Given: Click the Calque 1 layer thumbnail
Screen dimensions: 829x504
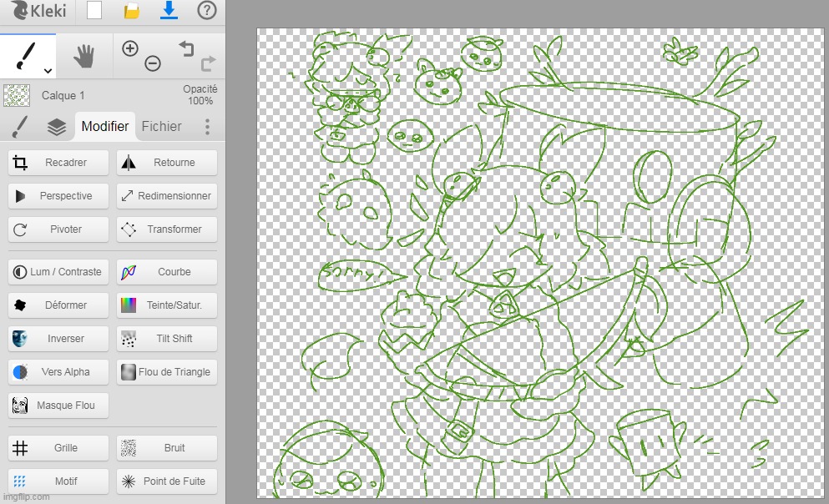Looking at the screenshot, I should (x=17, y=96).
